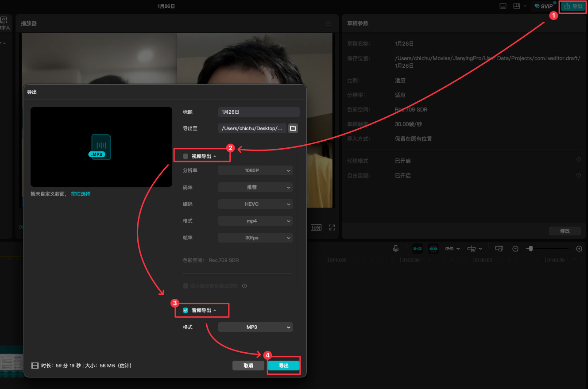Viewport: 588px width, 389px height.
Task: Expand the layout options arrow beside layout icon
Action: [525, 6]
